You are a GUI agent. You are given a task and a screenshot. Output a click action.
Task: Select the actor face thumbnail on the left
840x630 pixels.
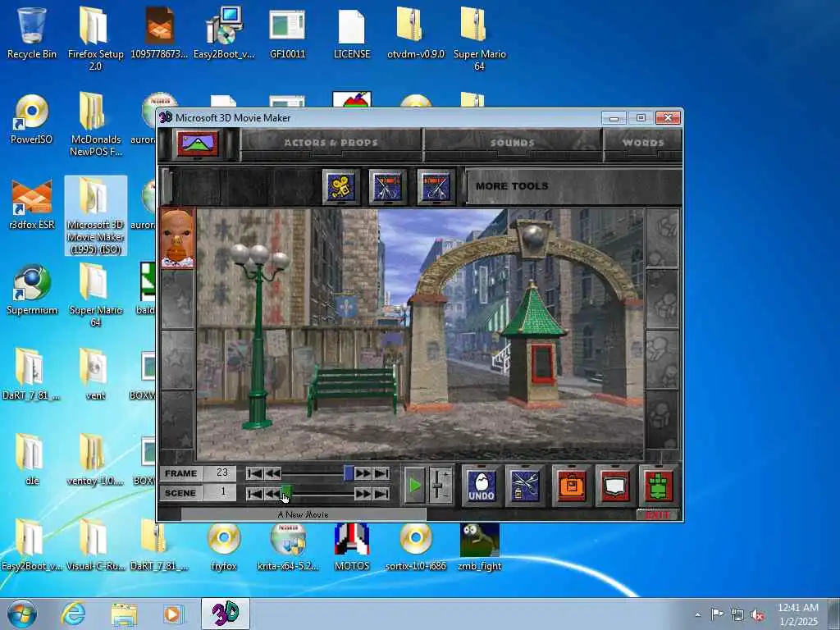click(x=177, y=238)
